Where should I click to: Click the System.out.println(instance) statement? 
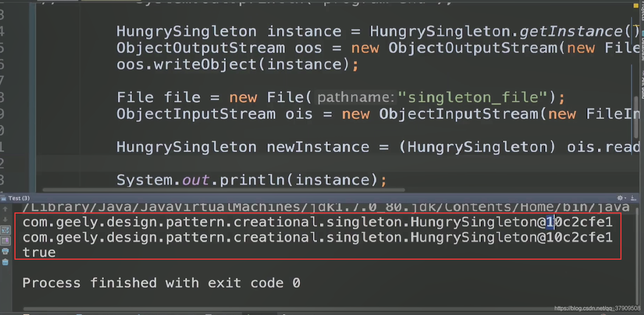pyautogui.click(x=252, y=180)
